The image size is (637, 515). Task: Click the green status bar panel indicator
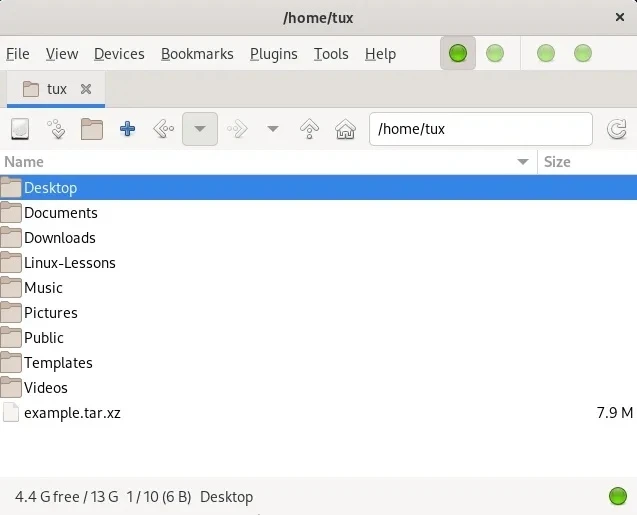coord(617,496)
